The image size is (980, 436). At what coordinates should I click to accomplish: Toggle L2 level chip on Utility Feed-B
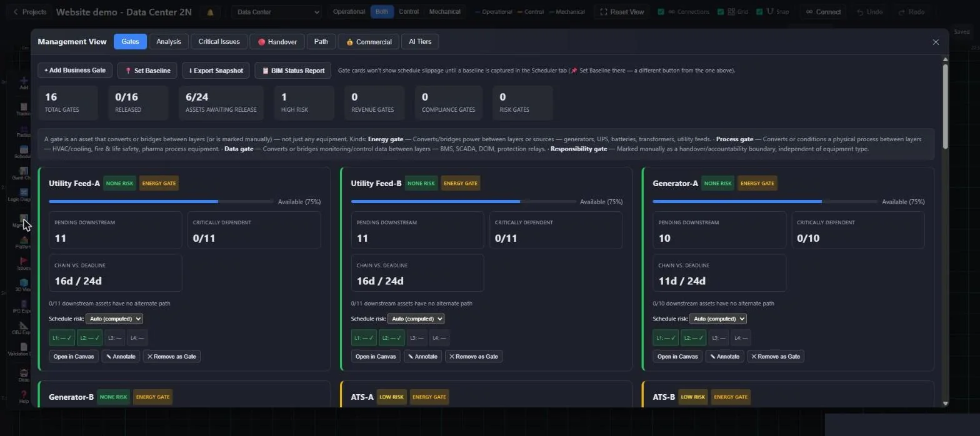(x=391, y=338)
